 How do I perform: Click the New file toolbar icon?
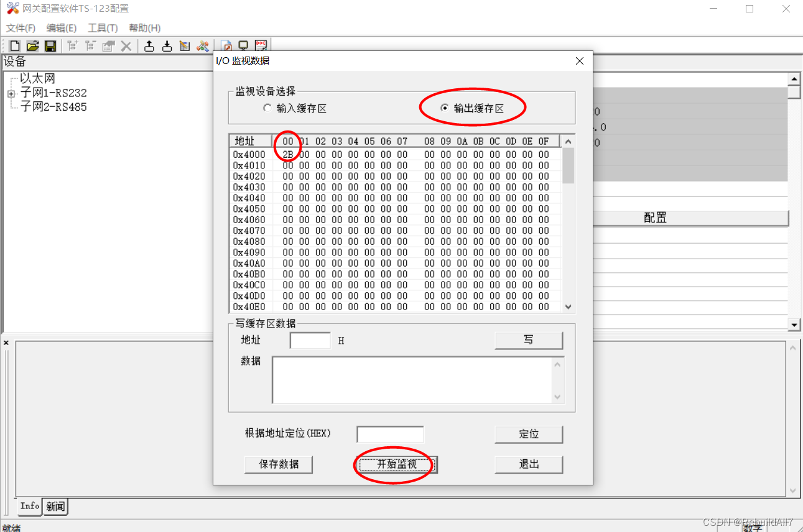(x=15, y=45)
